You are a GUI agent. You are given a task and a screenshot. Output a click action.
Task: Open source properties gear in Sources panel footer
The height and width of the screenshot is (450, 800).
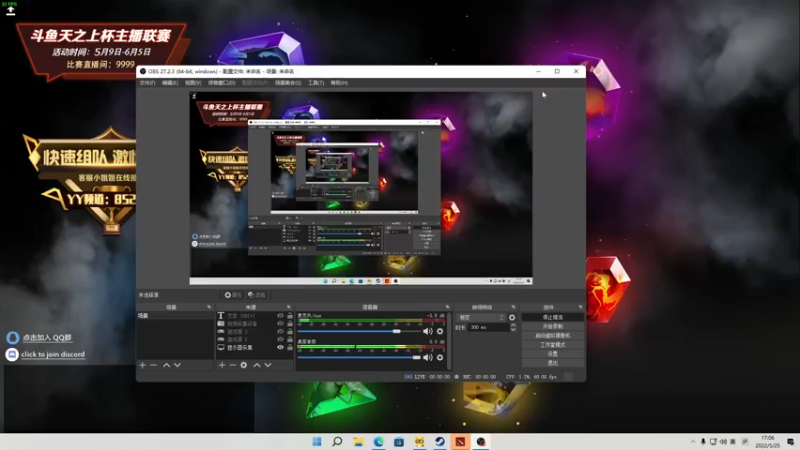click(x=244, y=365)
